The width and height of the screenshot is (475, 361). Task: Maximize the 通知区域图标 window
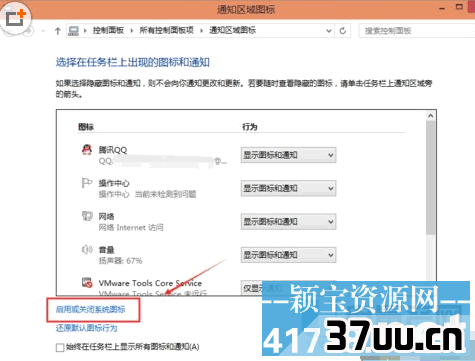pyautogui.click(x=459, y=7)
